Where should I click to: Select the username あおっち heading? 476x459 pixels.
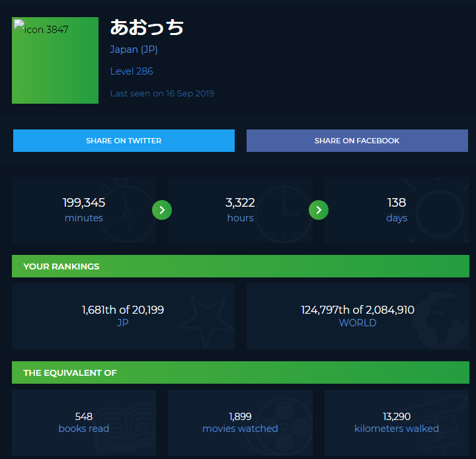pos(147,28)
